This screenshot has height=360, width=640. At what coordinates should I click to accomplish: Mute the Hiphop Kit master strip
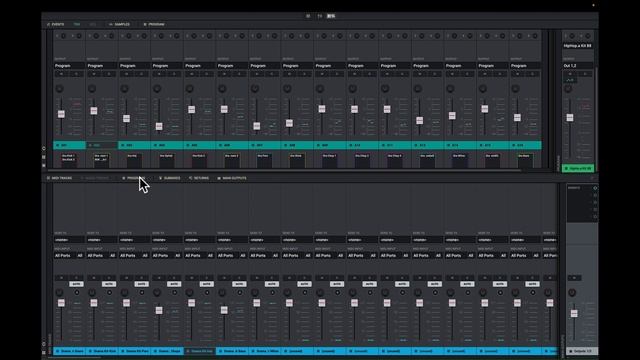coord(570,74)
